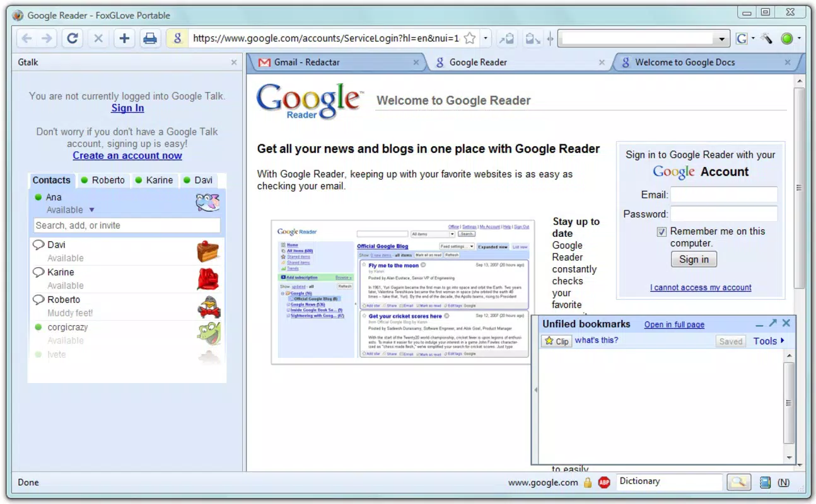The image size is (816, 504).
Task: Open the Tools menu in bookmarks panel
Action: 769,341
